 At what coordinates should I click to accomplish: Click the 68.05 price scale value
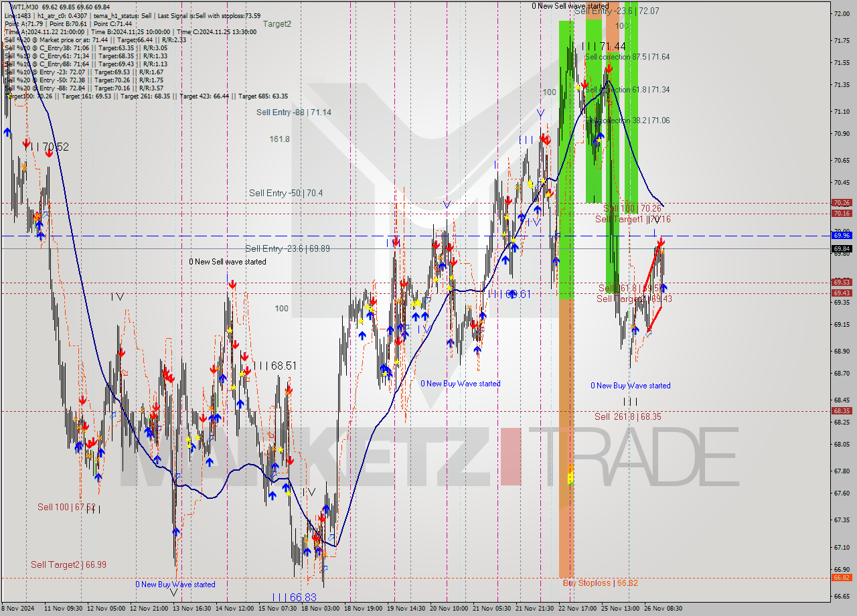[x=842, y=445]
